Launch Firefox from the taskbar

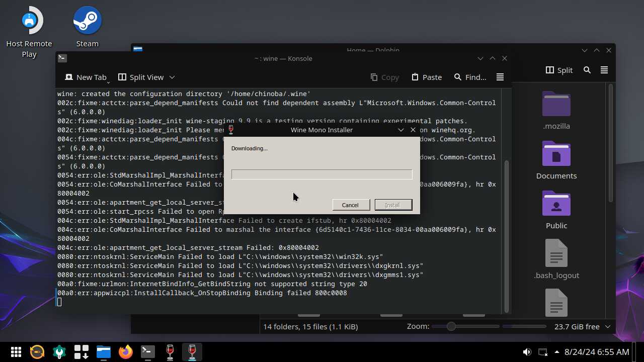click(126, 352)
